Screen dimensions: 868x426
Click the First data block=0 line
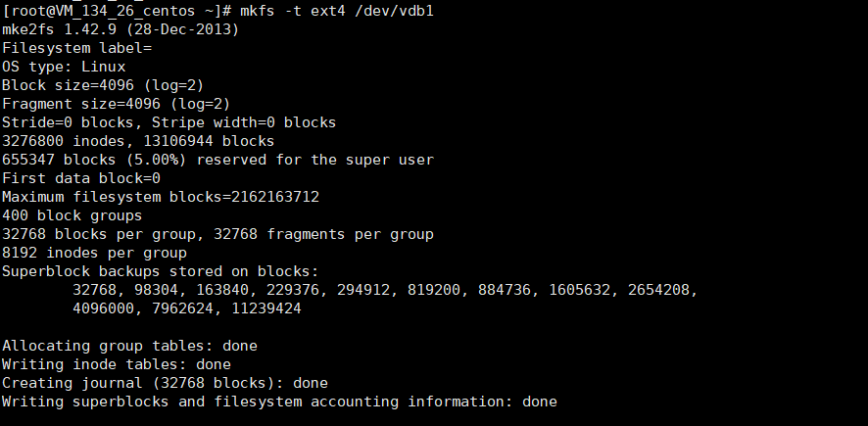80,178
